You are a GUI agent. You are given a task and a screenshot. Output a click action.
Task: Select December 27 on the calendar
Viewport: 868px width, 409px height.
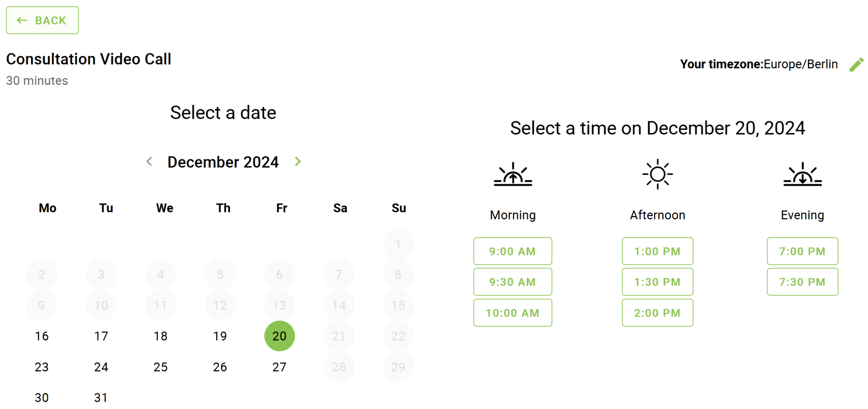point(279,367)
